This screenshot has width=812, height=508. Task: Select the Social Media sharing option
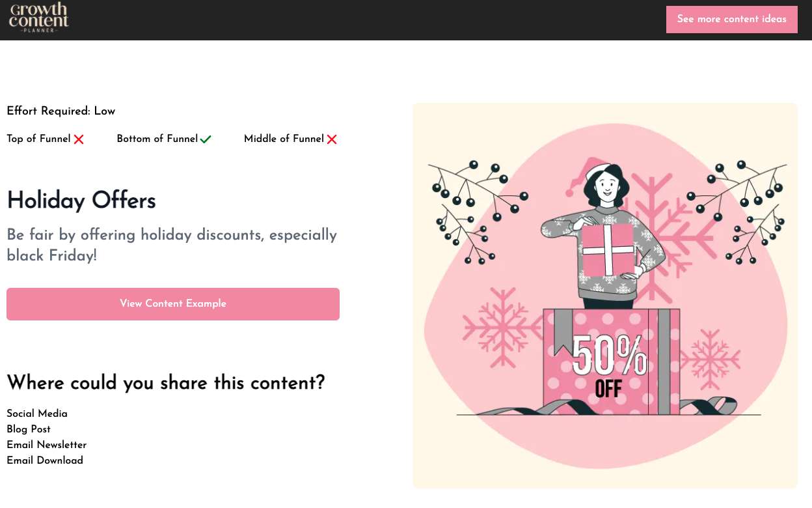(37, 414)
